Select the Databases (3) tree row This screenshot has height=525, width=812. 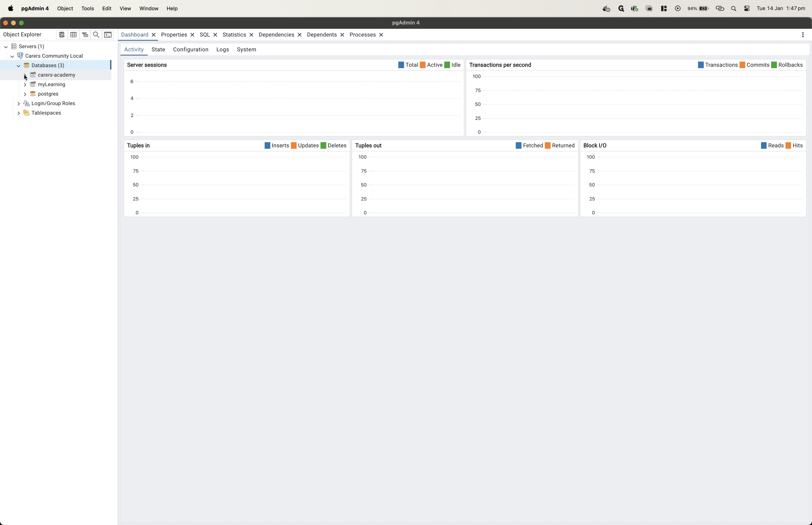pyautogui.click(x=56, y=65)
